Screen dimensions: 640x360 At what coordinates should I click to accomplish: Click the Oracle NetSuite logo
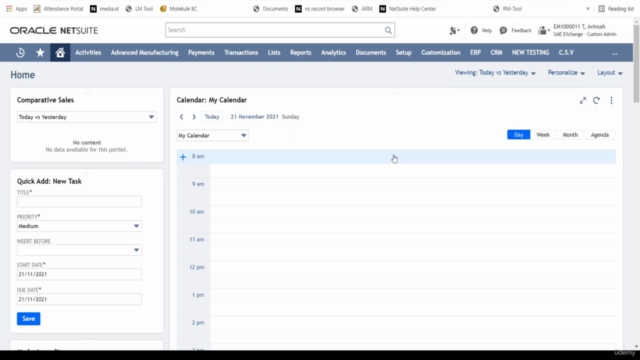point(54,31)
